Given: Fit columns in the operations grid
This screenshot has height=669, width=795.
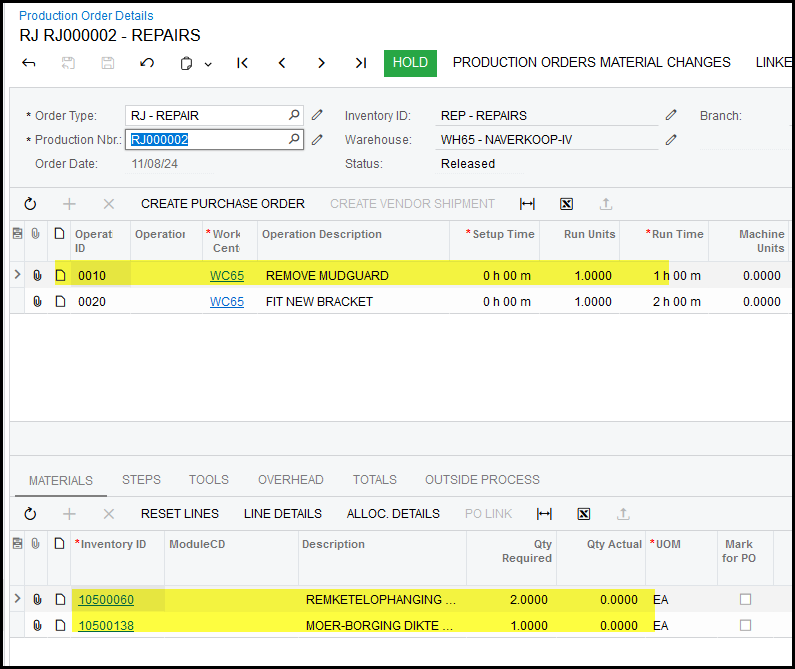Looking at the screenshot, I should [x=527, y=204].
